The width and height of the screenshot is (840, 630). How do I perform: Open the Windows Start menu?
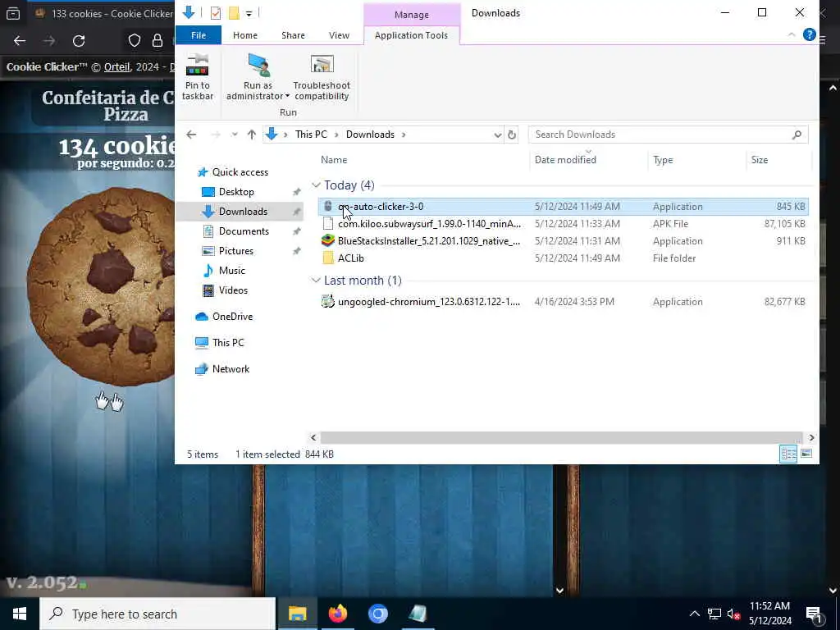20,614
